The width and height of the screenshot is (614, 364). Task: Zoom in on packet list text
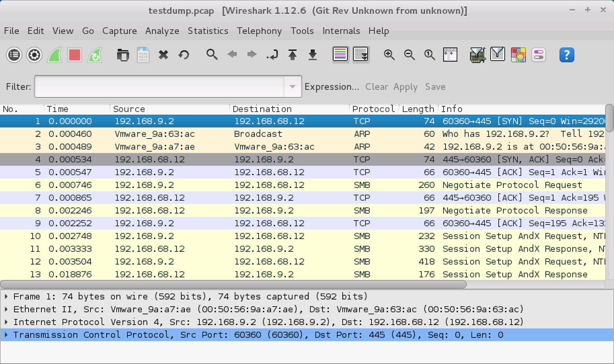tap(389, 55)
